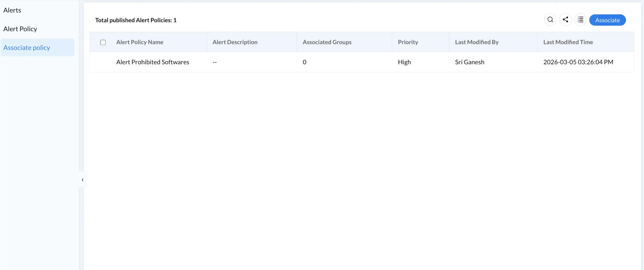This screenshot has width=644, height=270.
Task: Open the column list view icon
Action: pyautogui.click(x=581, y=19)
